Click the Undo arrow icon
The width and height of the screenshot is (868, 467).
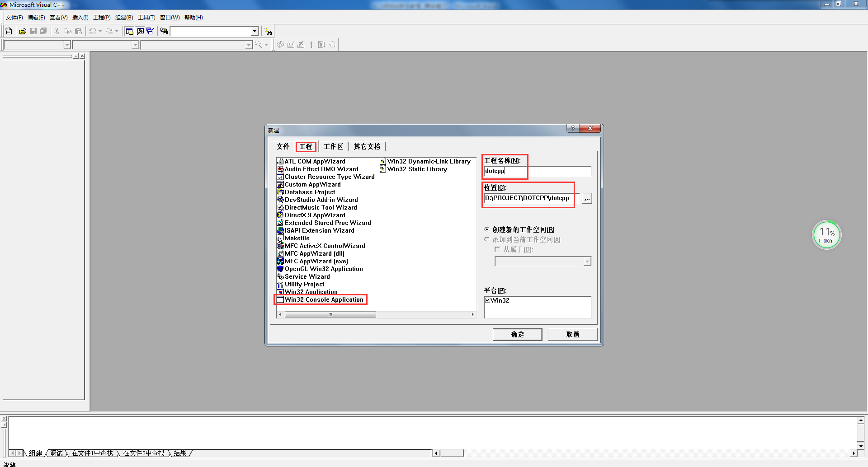(92, 31)
